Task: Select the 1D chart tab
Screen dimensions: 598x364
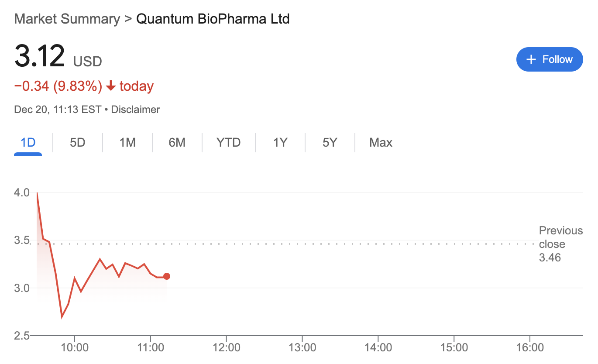Action: (28, 143)
